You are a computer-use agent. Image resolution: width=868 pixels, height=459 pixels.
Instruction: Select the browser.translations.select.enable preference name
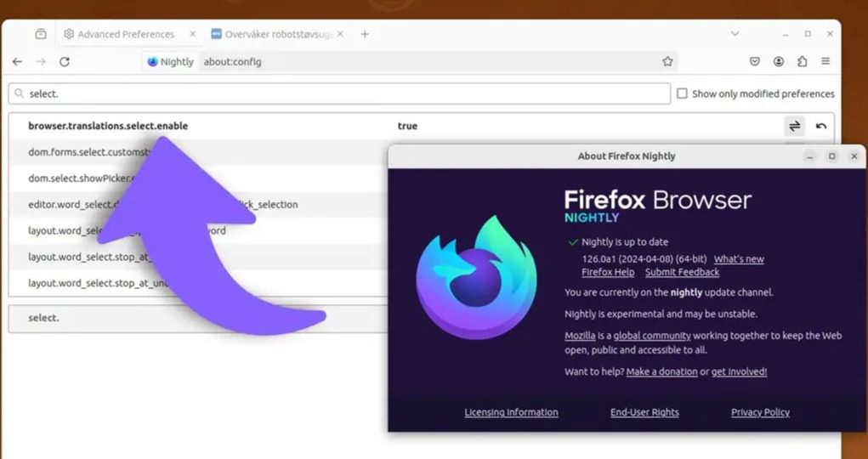108,127
